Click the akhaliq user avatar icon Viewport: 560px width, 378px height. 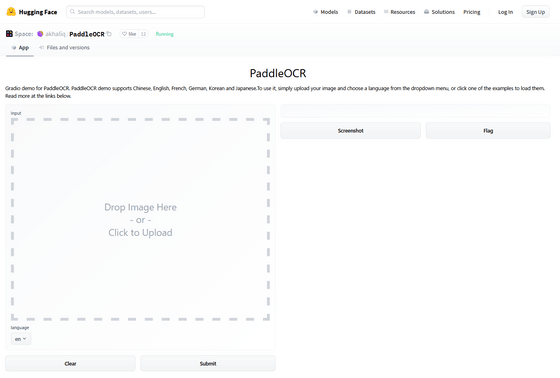click(40, 34)
